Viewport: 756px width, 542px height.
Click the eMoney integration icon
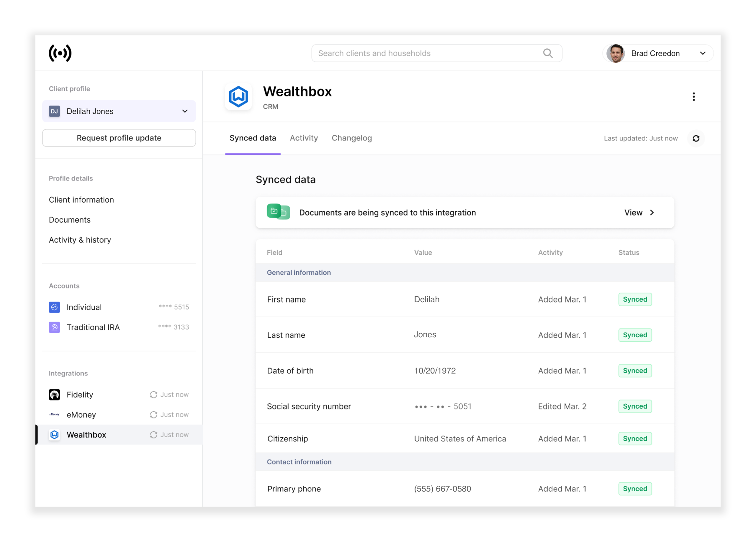coord(55,415)
